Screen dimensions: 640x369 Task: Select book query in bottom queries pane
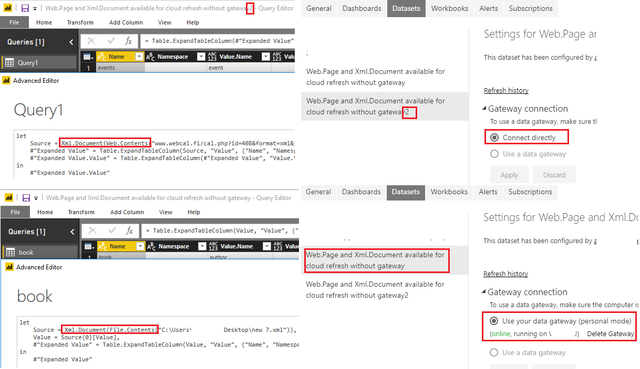40,252
